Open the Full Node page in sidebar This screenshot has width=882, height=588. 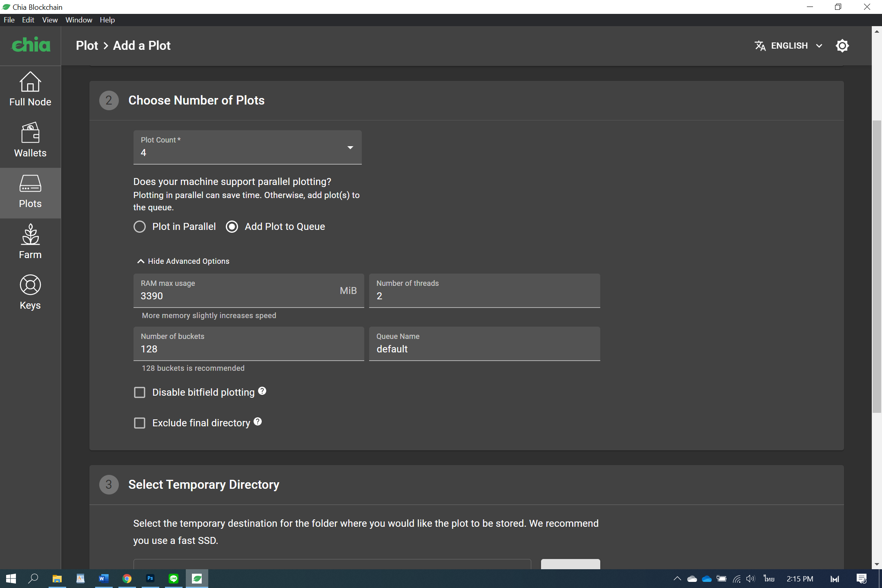[30, 90]
